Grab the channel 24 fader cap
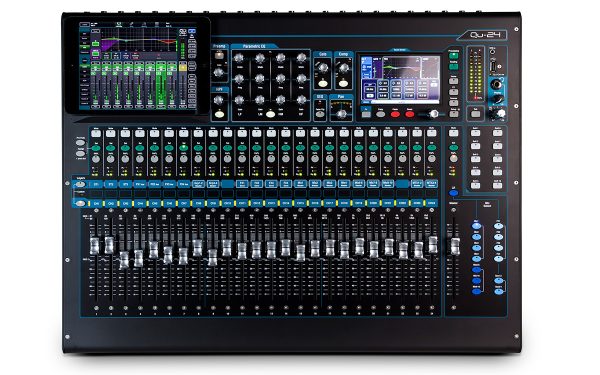This screenshot has height=375, width=600. pos(433,245)
